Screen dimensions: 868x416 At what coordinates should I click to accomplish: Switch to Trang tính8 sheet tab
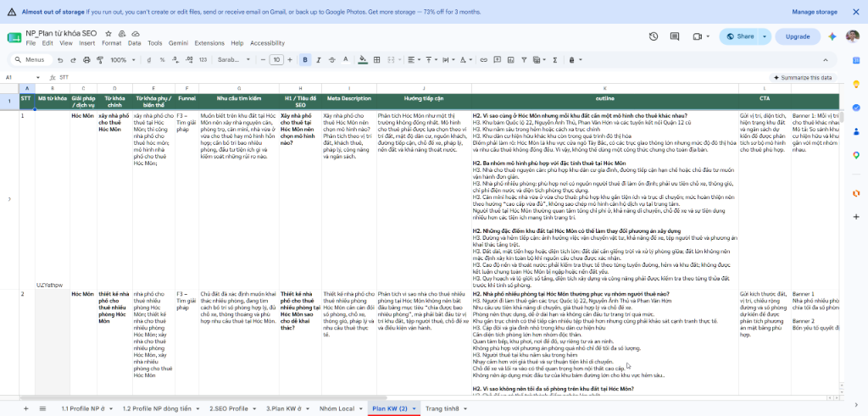442,409
